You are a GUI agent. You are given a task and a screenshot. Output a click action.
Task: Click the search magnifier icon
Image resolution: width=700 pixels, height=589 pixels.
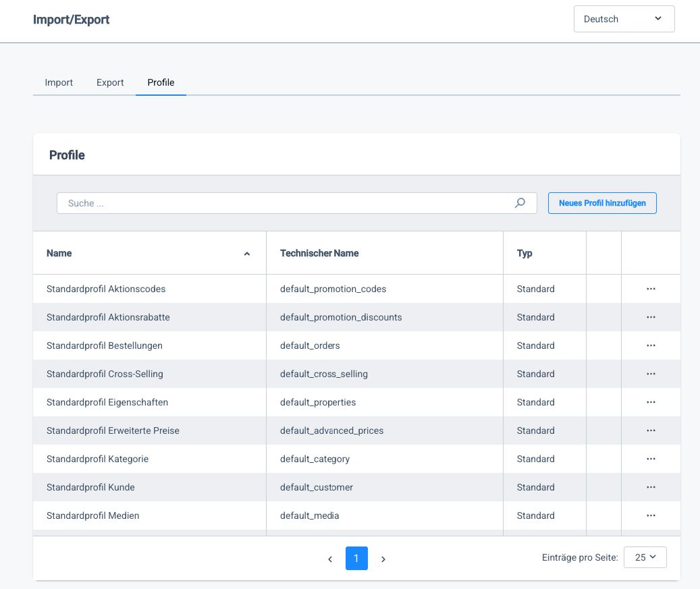[520, 203]
